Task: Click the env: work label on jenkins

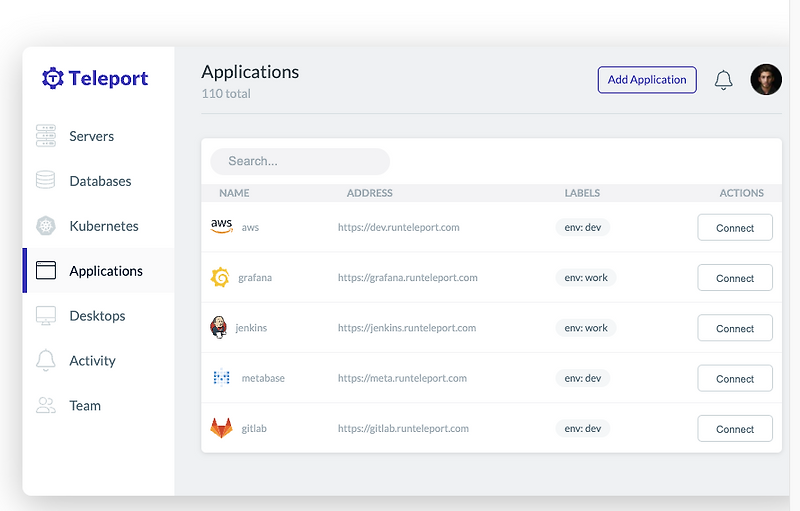Action: point(586,327)
